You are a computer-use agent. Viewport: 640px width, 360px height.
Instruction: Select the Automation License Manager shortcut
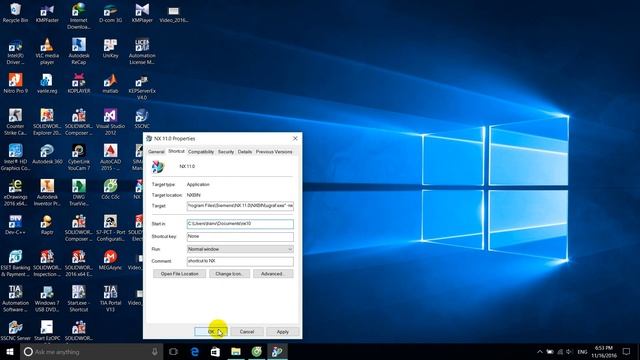click(142, 51)
